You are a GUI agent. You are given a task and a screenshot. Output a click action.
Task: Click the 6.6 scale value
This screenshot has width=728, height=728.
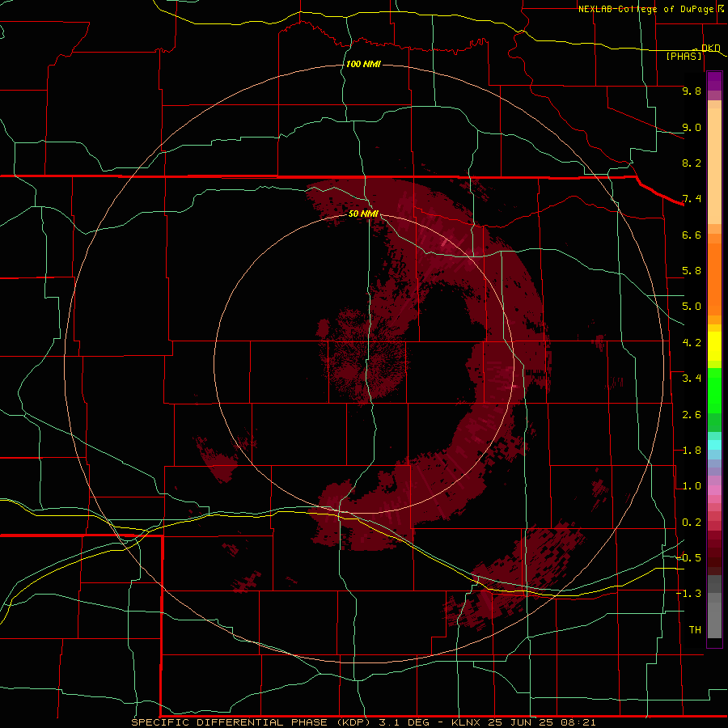[x=692, y=235]
